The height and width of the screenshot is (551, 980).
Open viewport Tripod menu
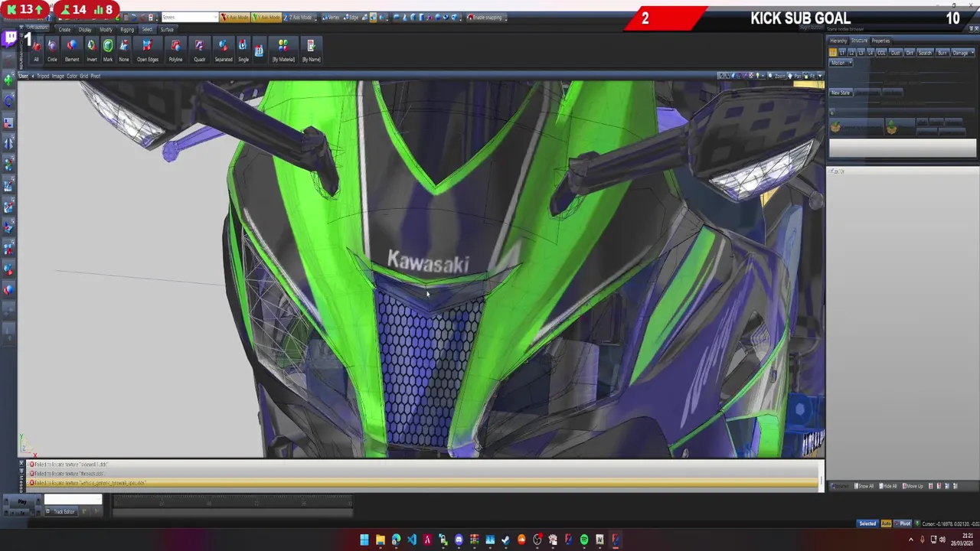click(43, 76)
